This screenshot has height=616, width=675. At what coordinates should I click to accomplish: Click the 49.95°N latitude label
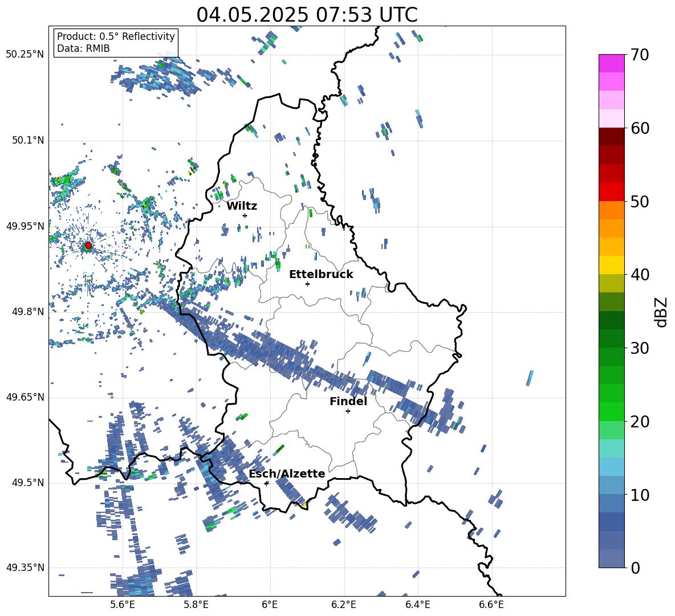pyautogui.click(x=25, y=226)
